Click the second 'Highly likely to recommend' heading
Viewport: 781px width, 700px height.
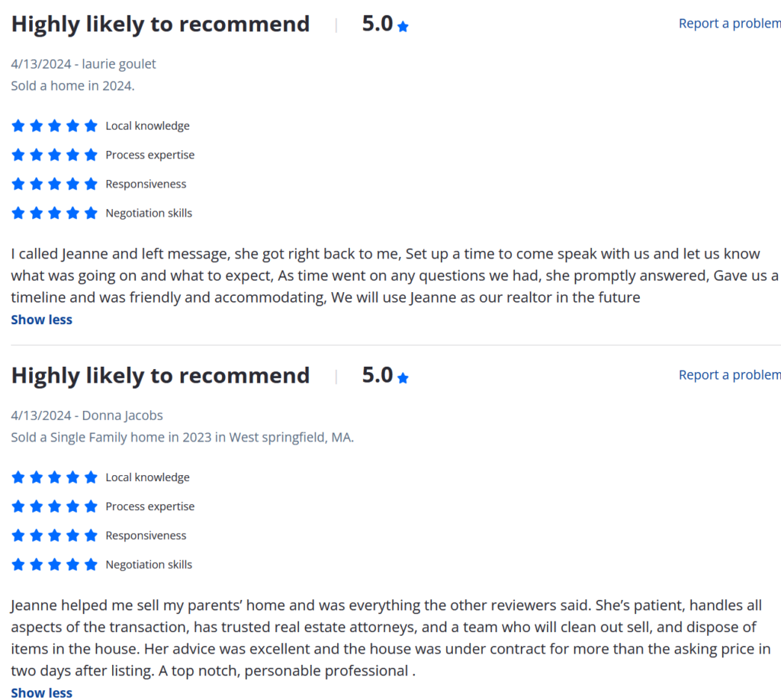tap(160, 375)
